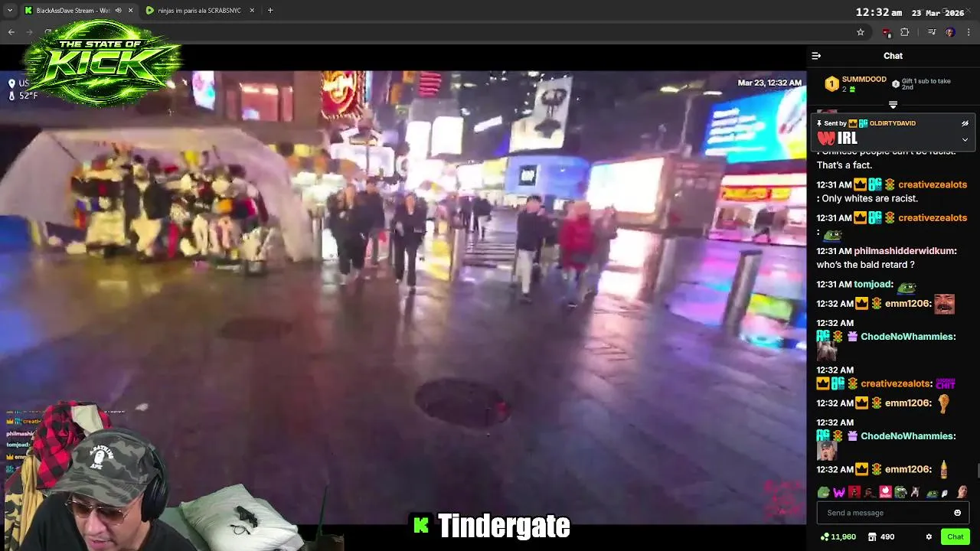Insert the dancing cat quick emote
980x551 pixels.
pyautogui.click(x=915, y=493)
